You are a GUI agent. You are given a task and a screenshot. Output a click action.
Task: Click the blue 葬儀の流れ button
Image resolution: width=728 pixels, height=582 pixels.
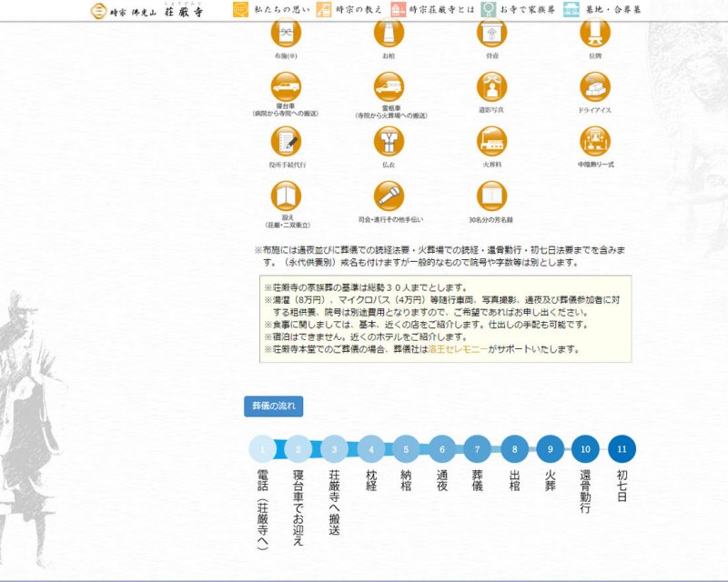coord(273,406)
